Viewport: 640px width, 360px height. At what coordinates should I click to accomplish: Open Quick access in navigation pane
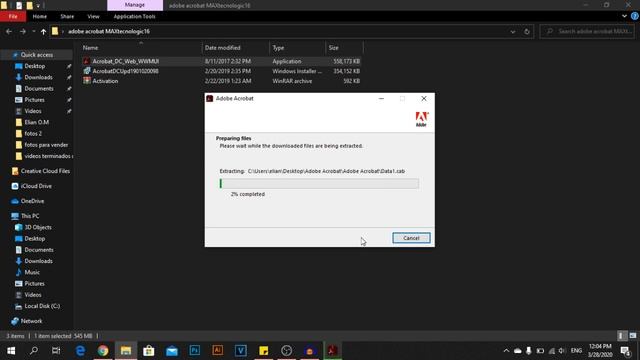point(37,55)
